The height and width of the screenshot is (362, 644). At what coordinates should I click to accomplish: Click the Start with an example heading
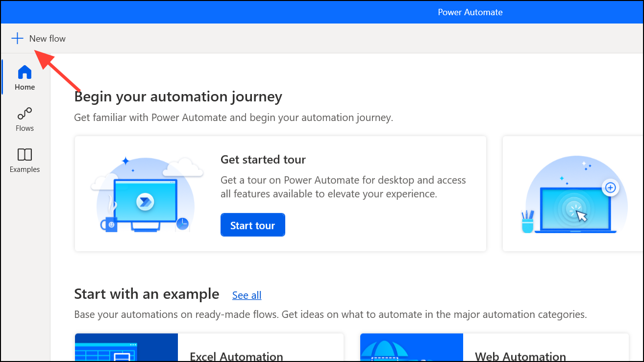click(x=147, y=294)
